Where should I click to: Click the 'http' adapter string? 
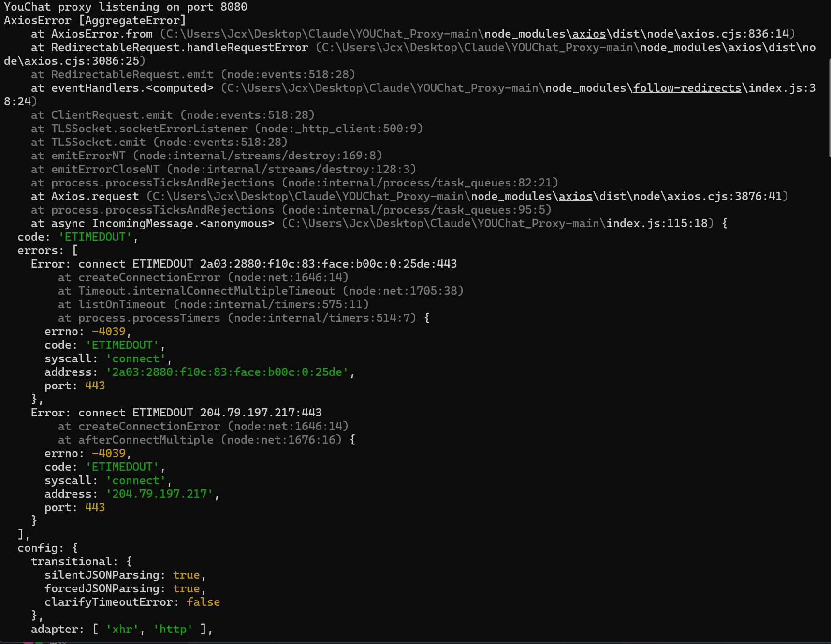click(173, 629)
